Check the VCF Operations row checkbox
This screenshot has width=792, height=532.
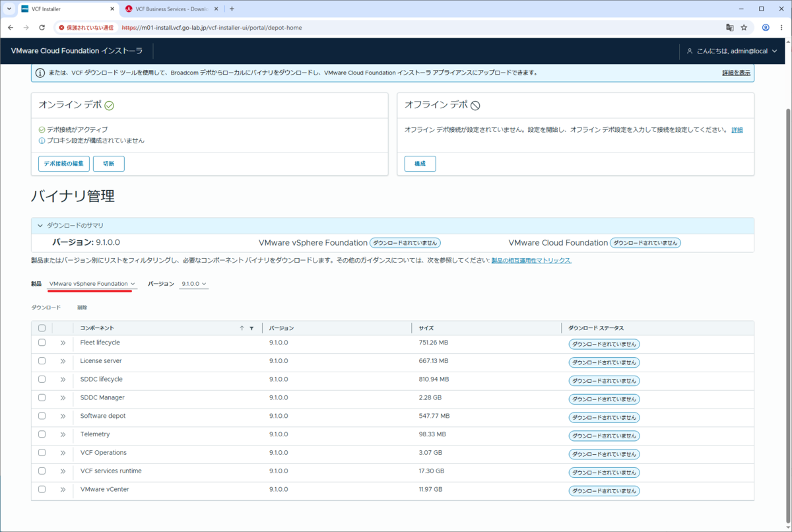(42, 453)
